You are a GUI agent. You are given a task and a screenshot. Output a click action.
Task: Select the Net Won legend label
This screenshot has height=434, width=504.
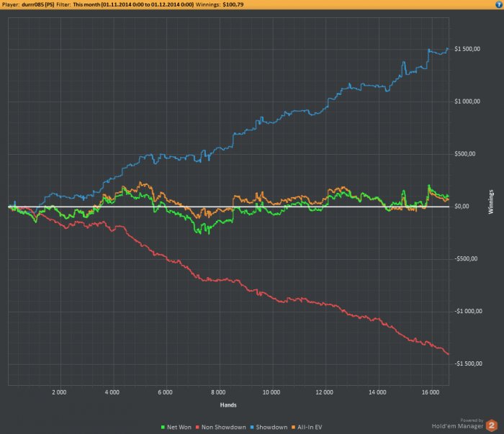click(x=179, y=428)
